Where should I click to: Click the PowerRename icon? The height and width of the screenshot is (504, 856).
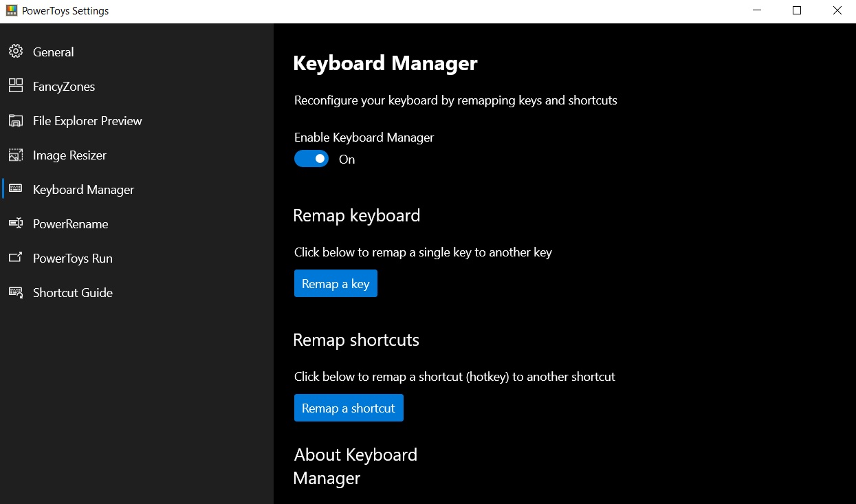pos(15,223)
